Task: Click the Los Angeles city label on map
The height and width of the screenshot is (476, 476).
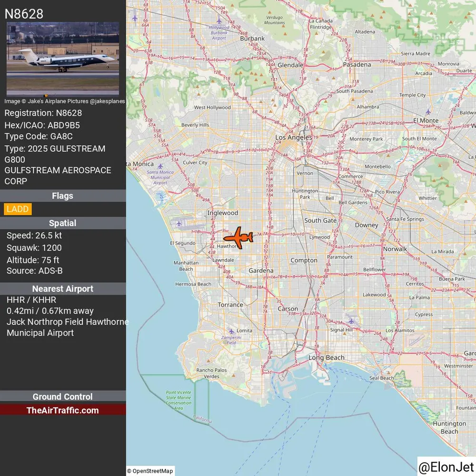Action: [x=294, y=138]
